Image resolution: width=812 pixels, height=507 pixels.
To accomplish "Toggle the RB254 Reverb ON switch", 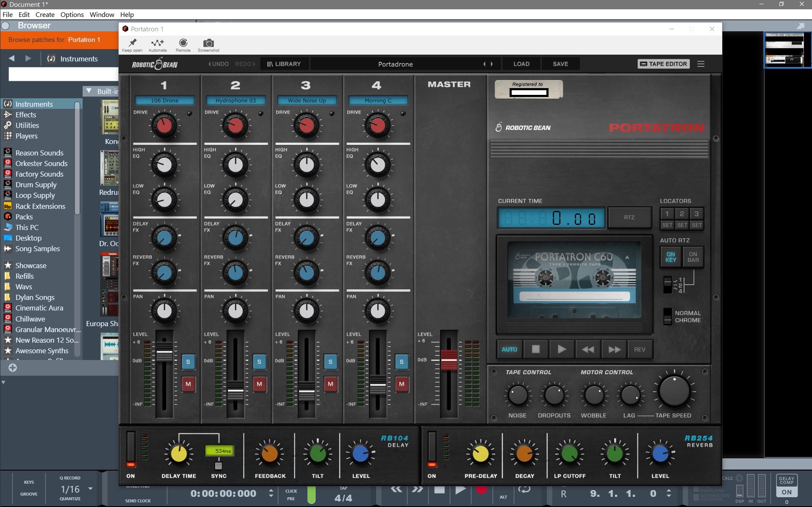I will pos(432,449).
